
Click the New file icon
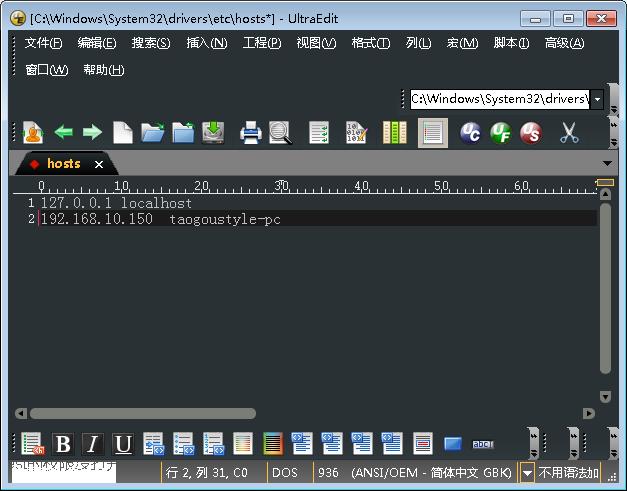[x=122, y=132]
